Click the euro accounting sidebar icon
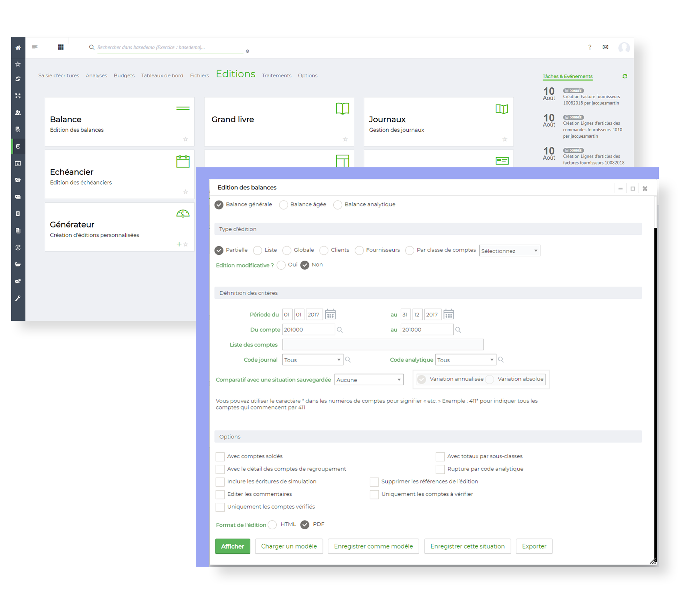The height and width of the screenshot is (603, 700). click(x=18, y=146)
